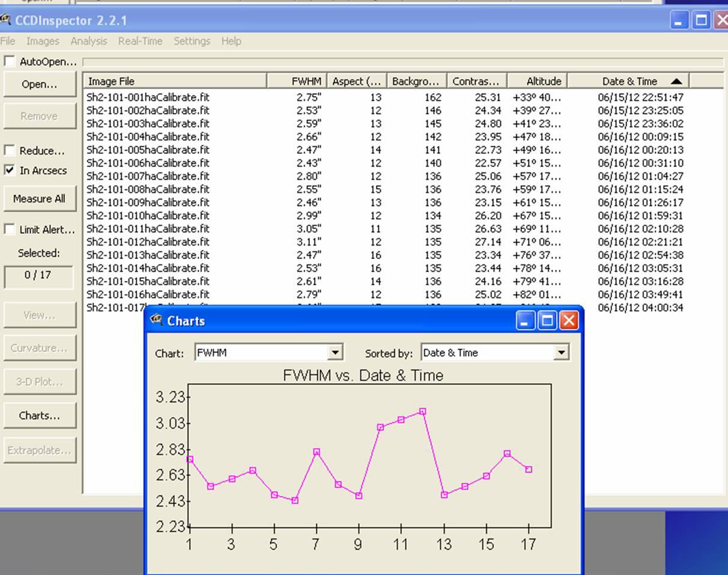Click the 3.11" FWHM value cell

pyautogui.click(x=309, y=242)
